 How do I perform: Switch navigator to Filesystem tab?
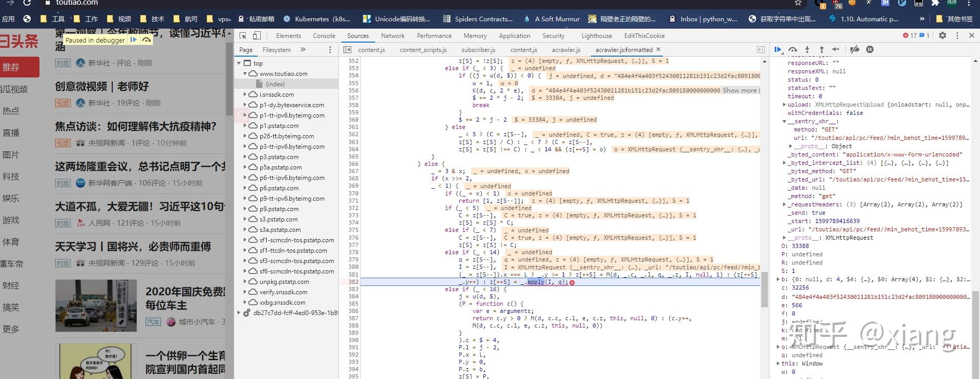pos(276,50)
